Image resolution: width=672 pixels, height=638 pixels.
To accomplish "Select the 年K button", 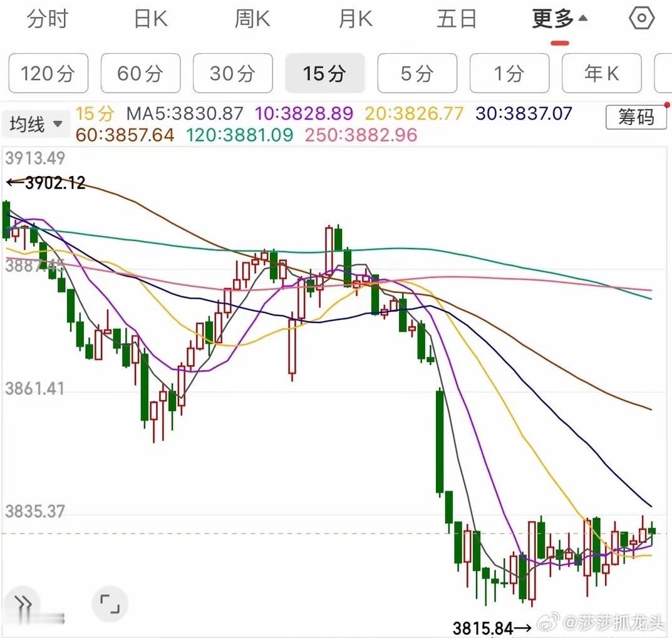I will [x=601, y=73].
